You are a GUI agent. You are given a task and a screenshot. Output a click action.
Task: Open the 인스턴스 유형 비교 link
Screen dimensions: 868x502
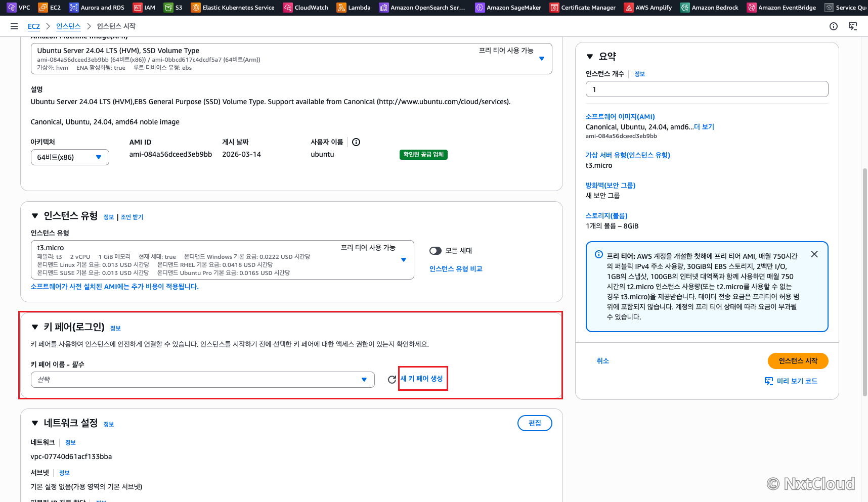456,269
